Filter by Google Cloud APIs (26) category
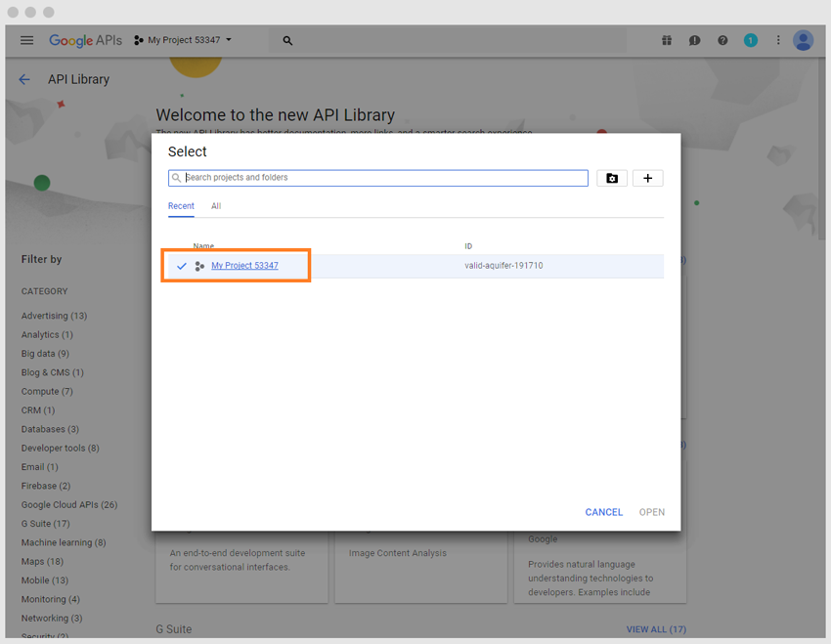Screen dimensions: 831x644 [69, 504]
